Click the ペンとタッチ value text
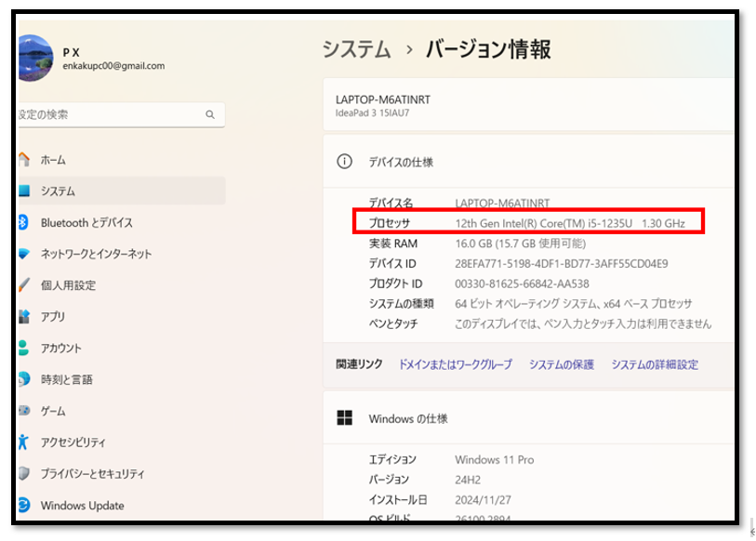 coord(583,323)
